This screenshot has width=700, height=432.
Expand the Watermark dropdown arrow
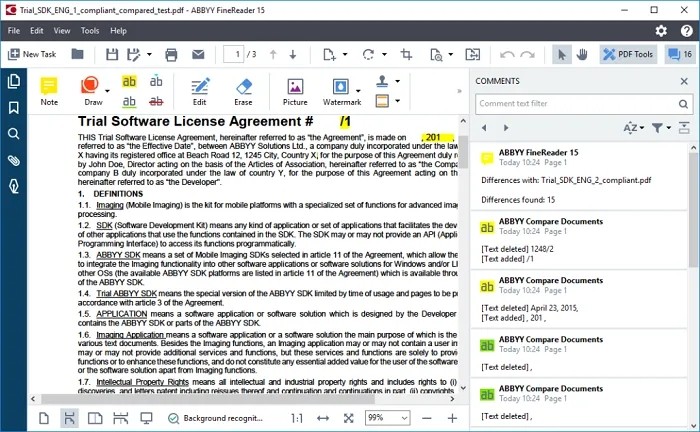[x=358, y=91]
